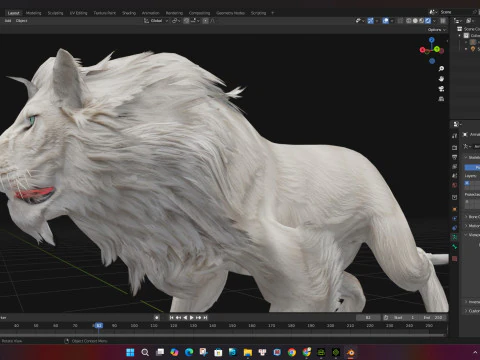The height and width of the screenshot is (360, 480).
Task: Open the Output properties tab
Action: coord(455,157)
